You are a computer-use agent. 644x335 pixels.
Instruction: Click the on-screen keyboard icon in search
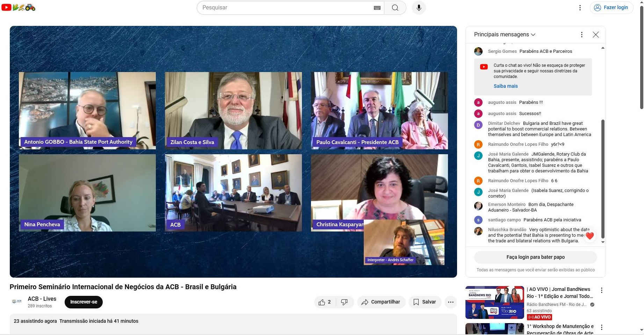377,8
